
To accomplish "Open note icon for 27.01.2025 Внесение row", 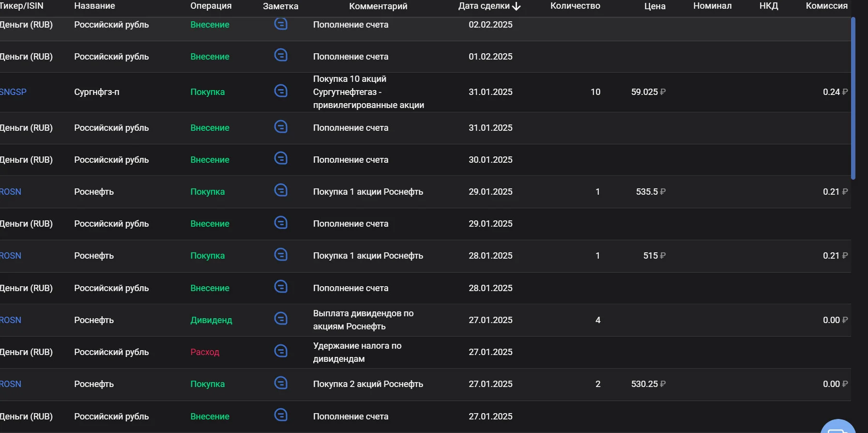I will point(281,415).
